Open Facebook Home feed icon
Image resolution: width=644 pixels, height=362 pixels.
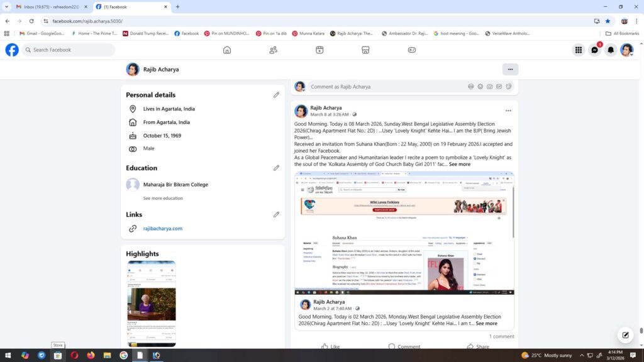(x=227, y=50)
